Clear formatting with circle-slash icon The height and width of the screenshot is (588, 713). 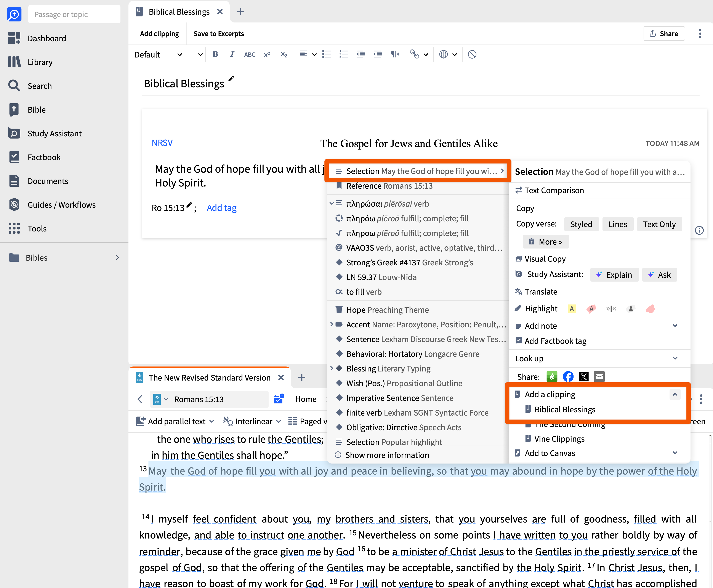pos(472,54)
